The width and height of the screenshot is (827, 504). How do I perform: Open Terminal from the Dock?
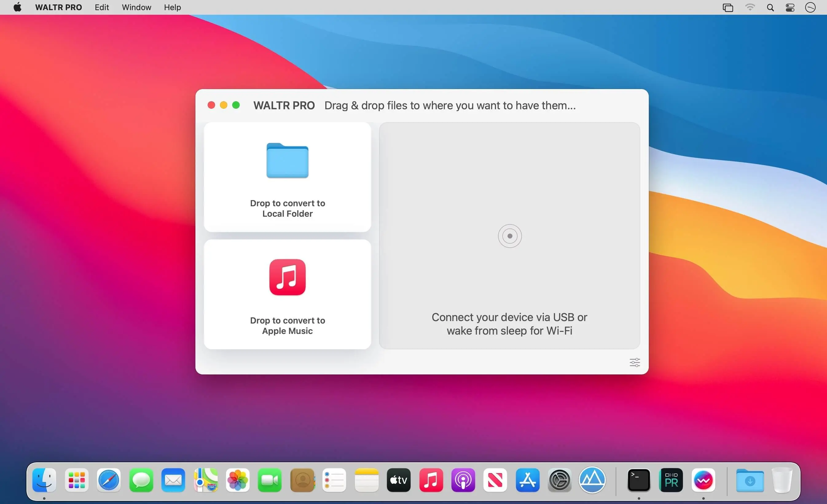638,480
